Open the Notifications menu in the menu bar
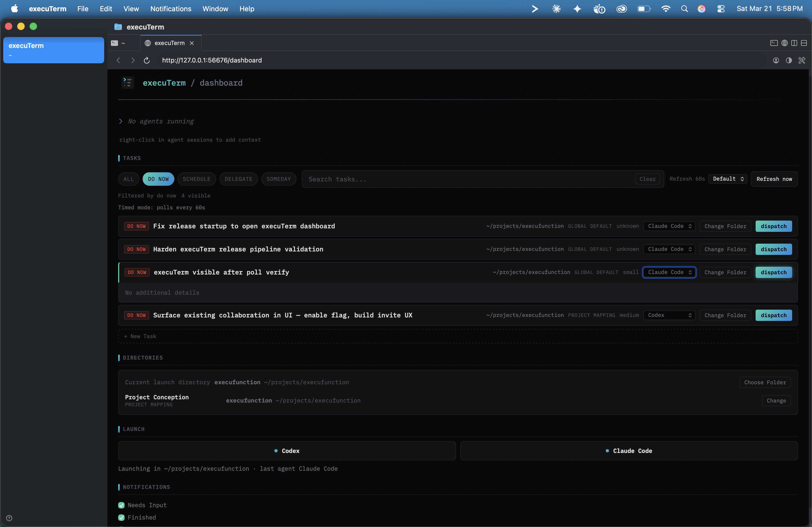Image resolution: width=812 pixels, height=527 pixels. (170, 9)
